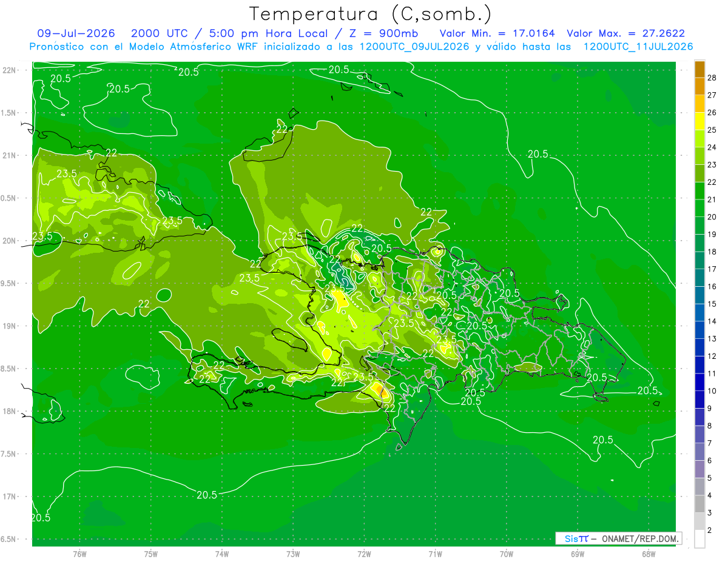Click the '19N' latitude axis label
728x562 pixels.
tap(9, 326)
